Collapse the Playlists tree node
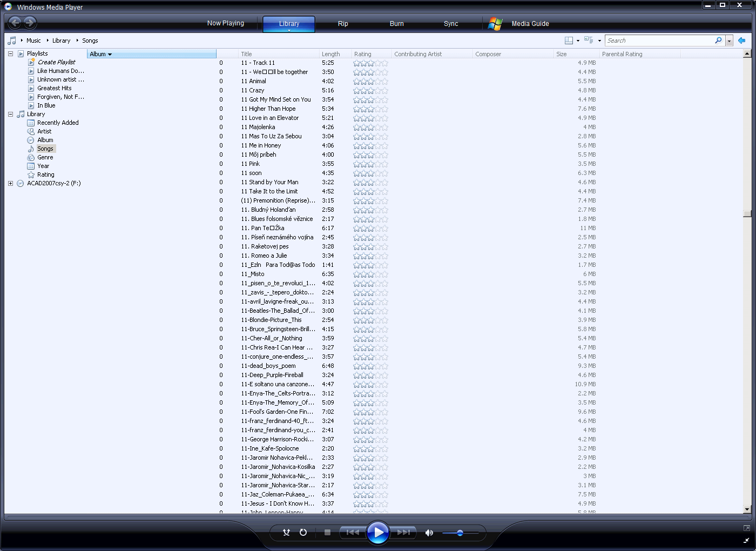756x551 pixels. point(10,53)
